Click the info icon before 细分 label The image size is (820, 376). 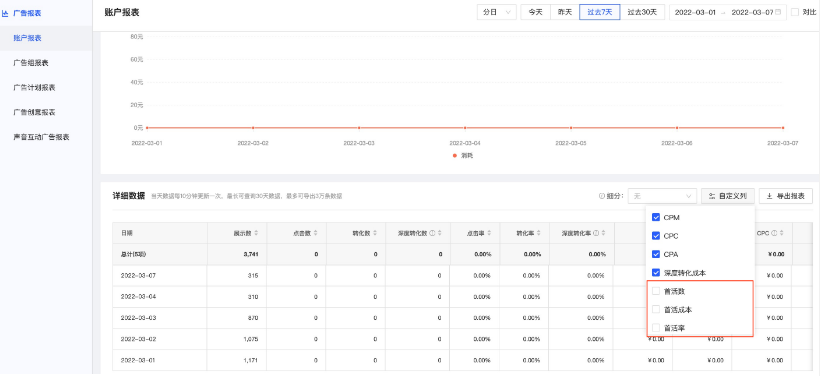pos(601,197)
